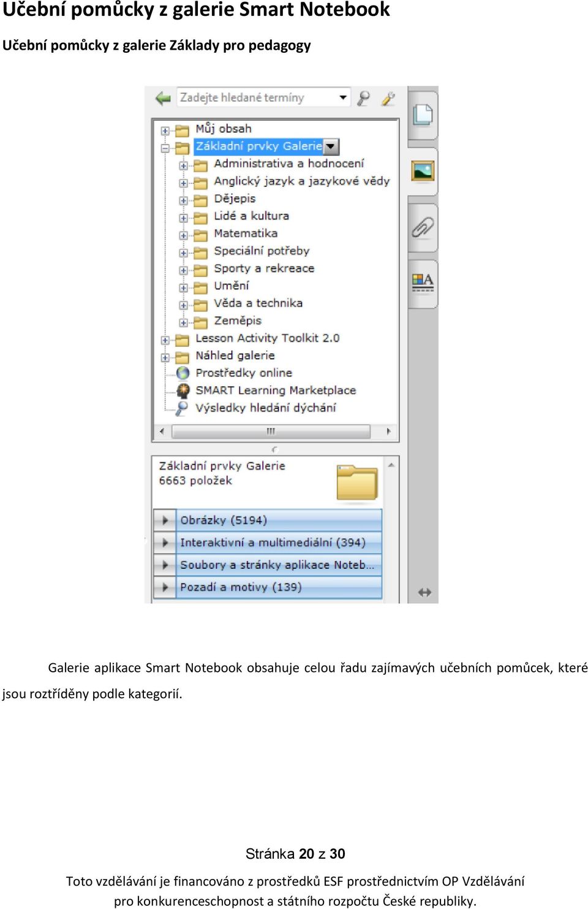Click the large folder thumbnail in results
The width and height of the screenshot is (588, 909).
coord(357,482)
